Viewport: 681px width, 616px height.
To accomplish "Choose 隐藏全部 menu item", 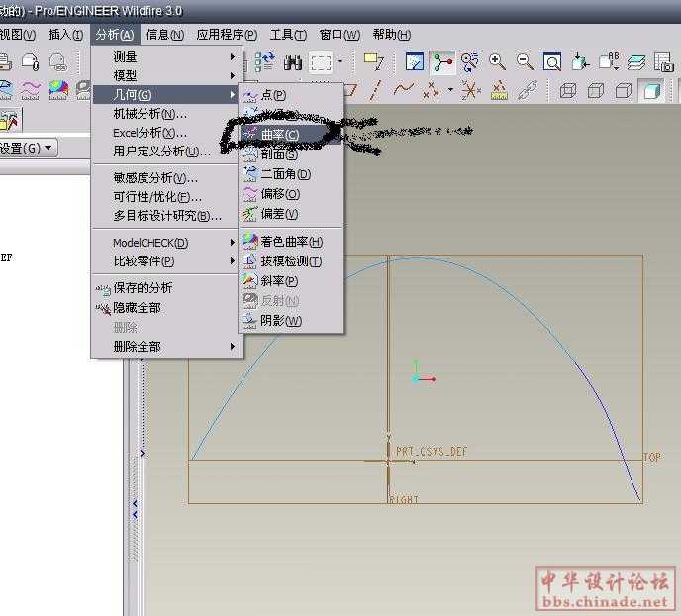I will pos(166,308).
